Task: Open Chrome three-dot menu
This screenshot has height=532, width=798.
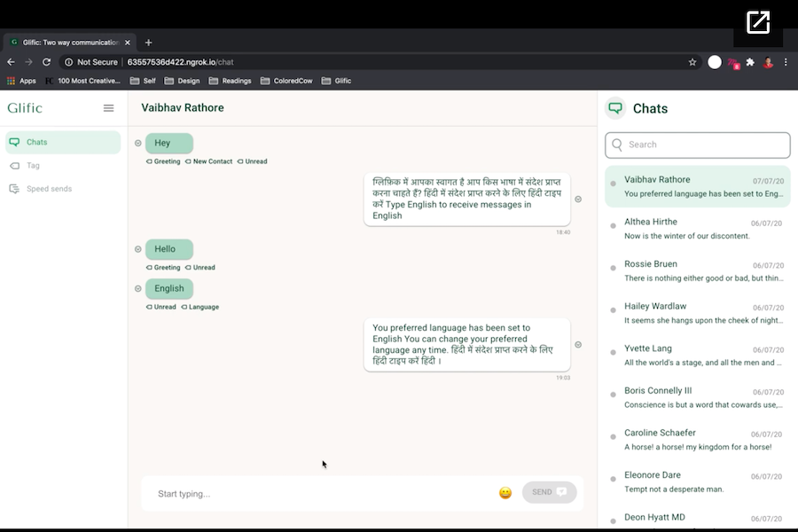Action: 786,62
